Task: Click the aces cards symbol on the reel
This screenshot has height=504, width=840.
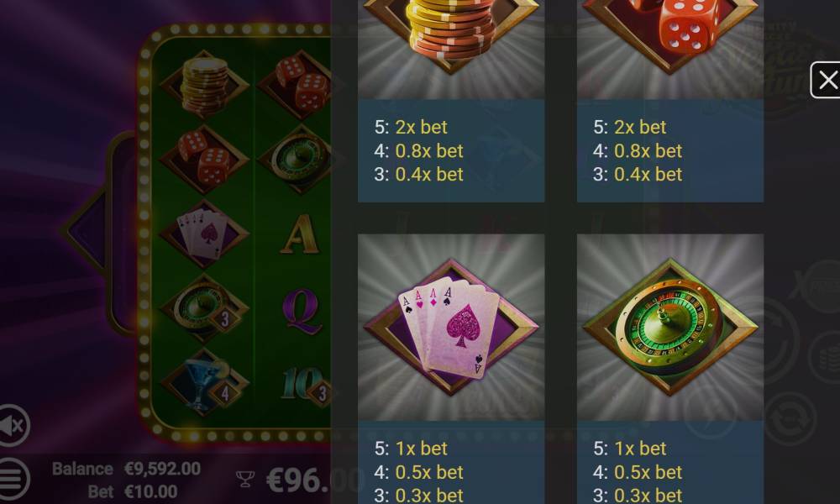Action: [x=204, y=234]
